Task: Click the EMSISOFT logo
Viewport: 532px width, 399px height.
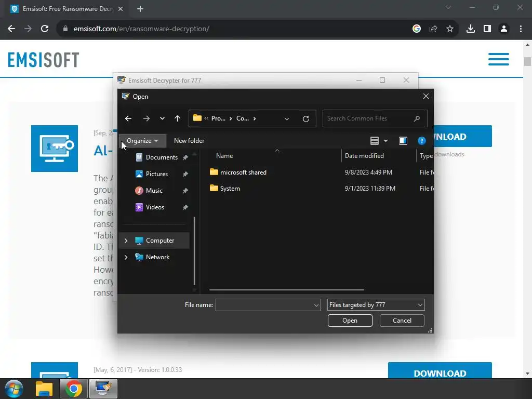Action: coord(44,60)
